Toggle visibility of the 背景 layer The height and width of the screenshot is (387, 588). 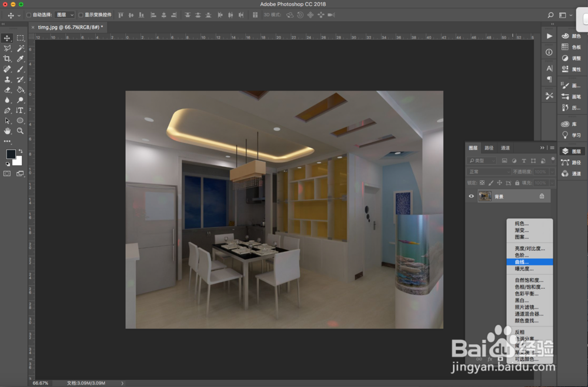click(x=472, y=196)
